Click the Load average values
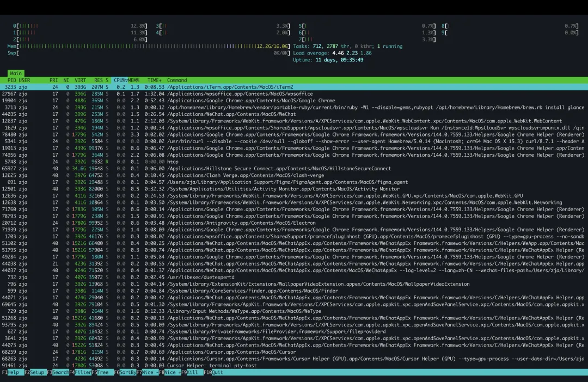The image size is (588, 382). [x=352, y=53]
